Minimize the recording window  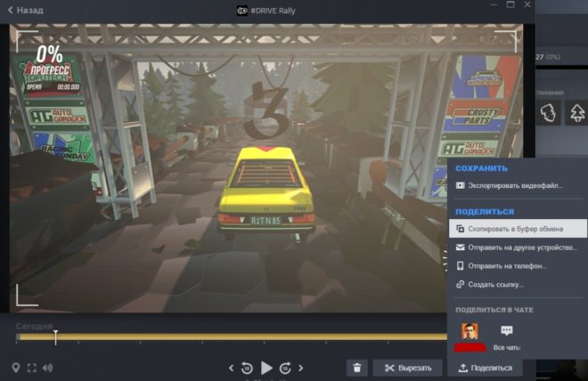point(494,4)
